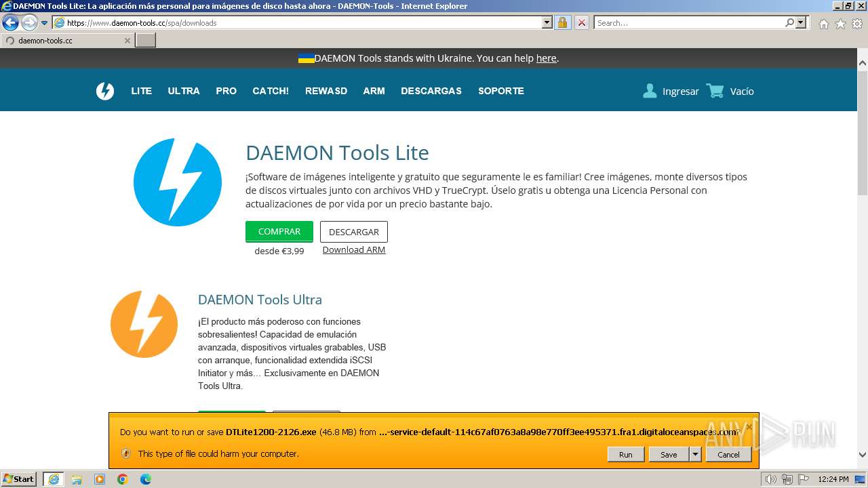
Task: Click the network tray icon
Action: pyautogui.click(x=787, y=479)
